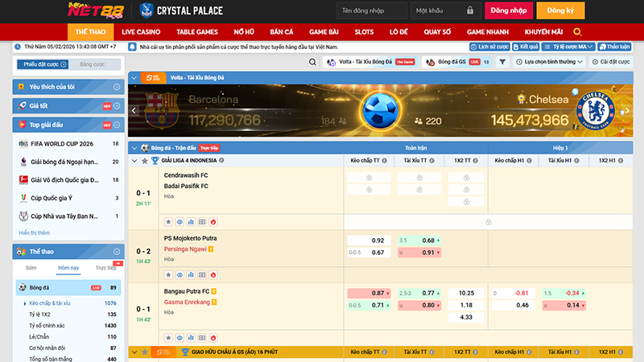This screenshot has height=362, width=644.
Task: Switch to the Live Casino menu
Action: (x=141, y=31)
